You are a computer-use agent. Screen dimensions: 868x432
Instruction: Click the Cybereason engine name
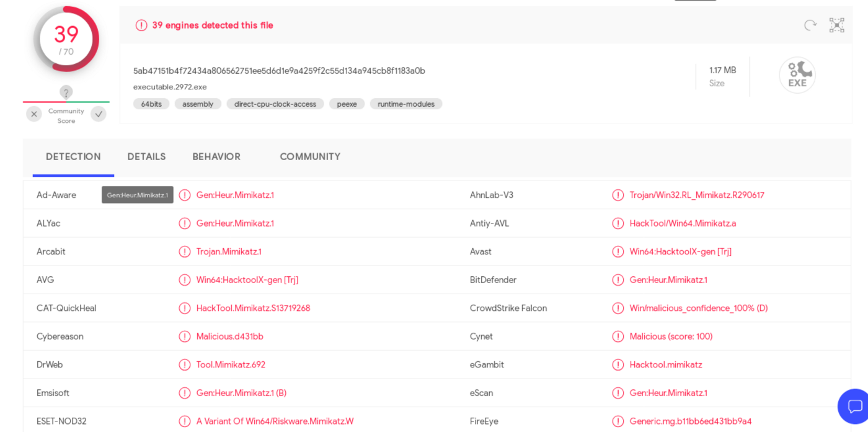click(x=60, y=336)
